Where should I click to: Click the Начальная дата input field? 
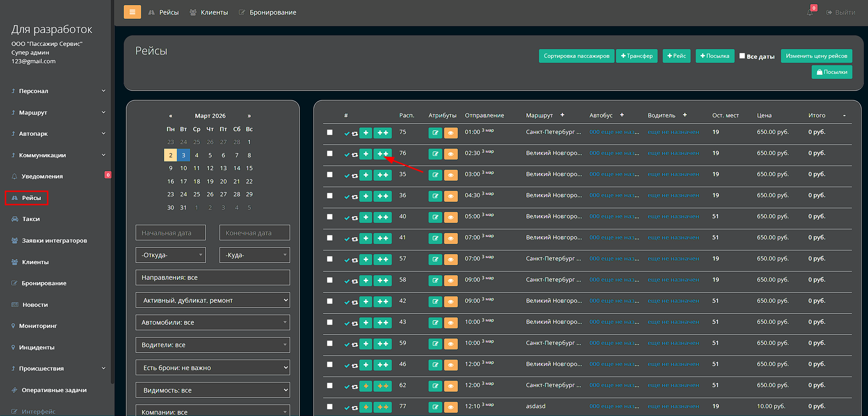[x=170, y=233]
